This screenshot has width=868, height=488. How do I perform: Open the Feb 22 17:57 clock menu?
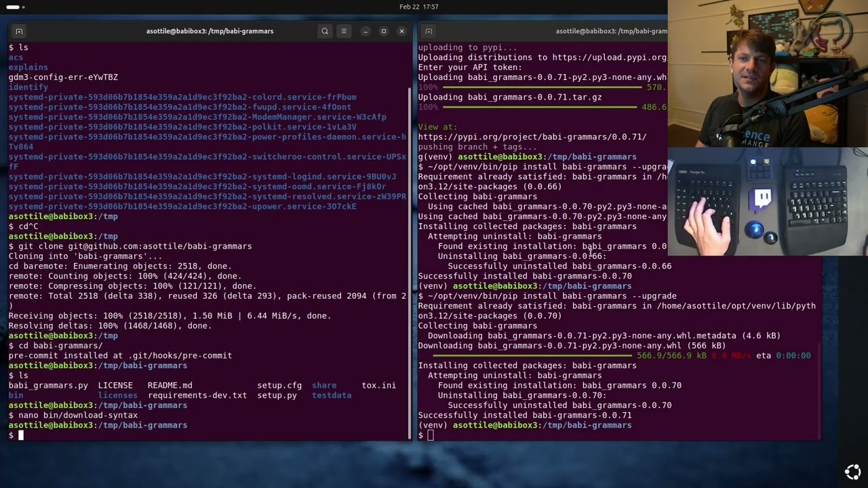418,7
